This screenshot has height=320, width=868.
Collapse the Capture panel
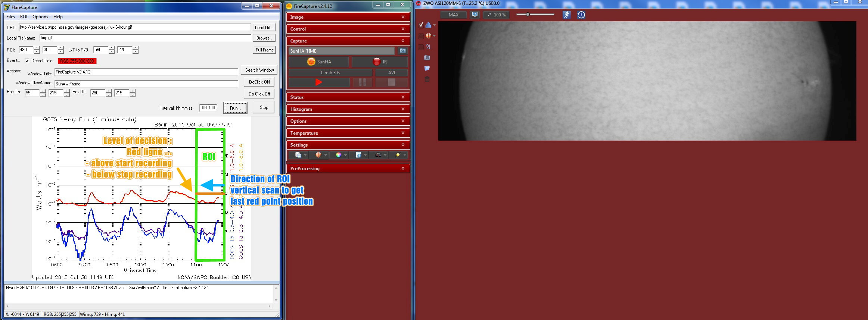[348, 41]
